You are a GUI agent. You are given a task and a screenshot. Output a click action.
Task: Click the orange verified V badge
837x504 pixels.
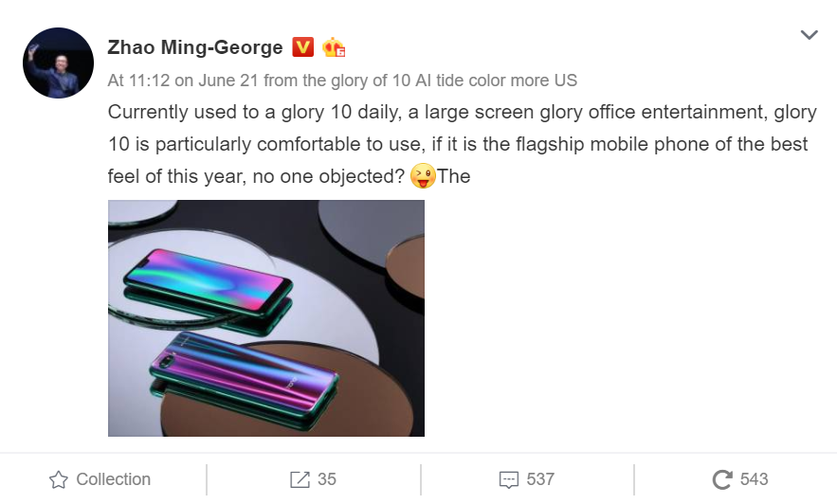(x=303, y=47)
